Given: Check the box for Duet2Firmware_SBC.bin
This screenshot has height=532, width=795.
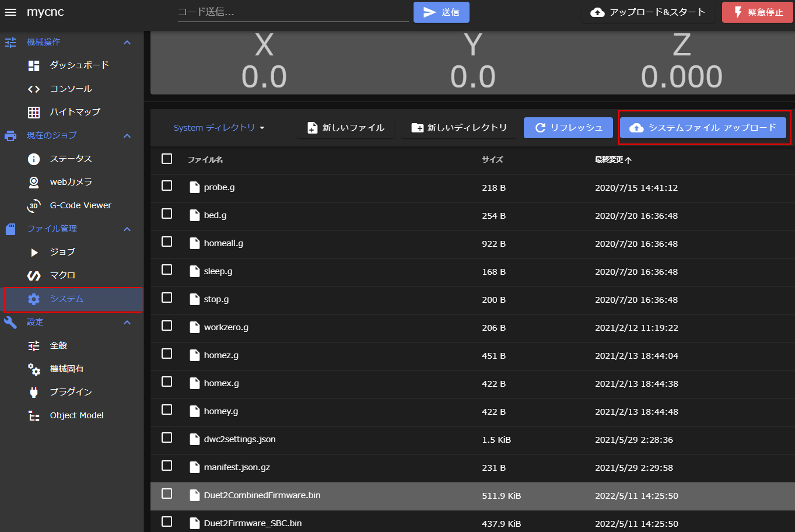Looking at the screenshot, I should tap(167, 521).
